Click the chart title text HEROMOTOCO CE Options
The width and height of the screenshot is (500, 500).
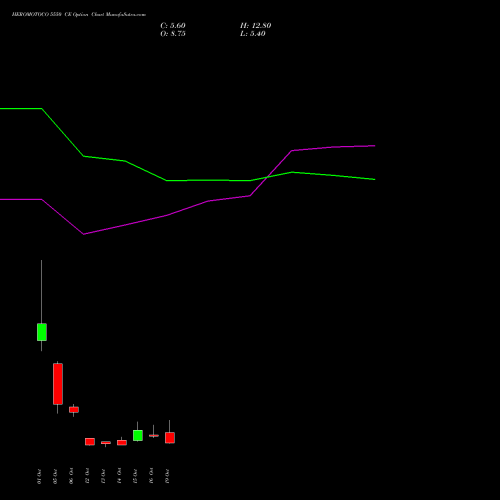(79, 15)
